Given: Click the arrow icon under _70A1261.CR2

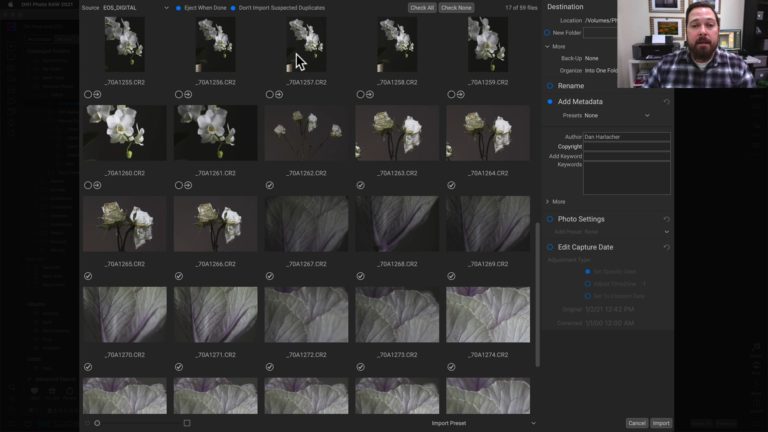Looking at the screenshot, I should (x=188, y=185).
